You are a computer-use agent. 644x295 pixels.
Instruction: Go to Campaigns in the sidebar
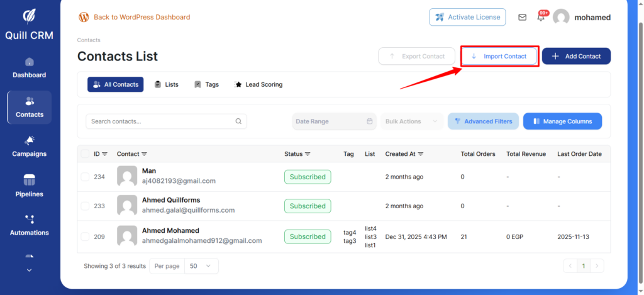click(x=30, y=147)
